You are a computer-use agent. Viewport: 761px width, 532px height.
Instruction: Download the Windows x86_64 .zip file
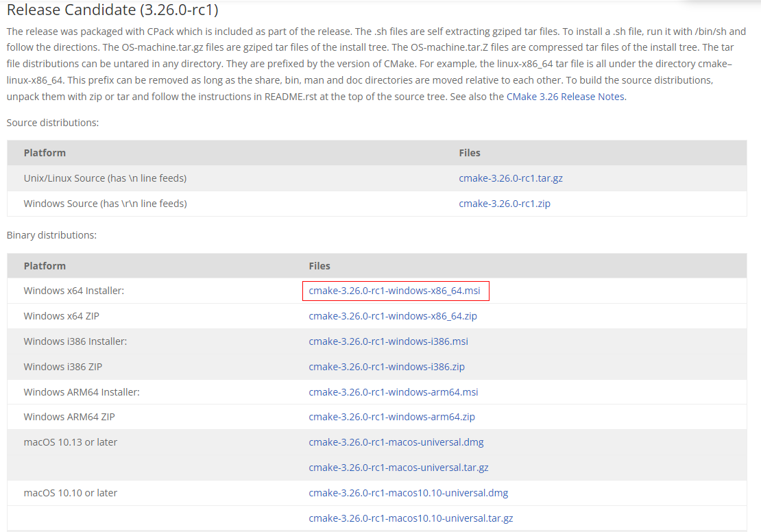(393, 316)
